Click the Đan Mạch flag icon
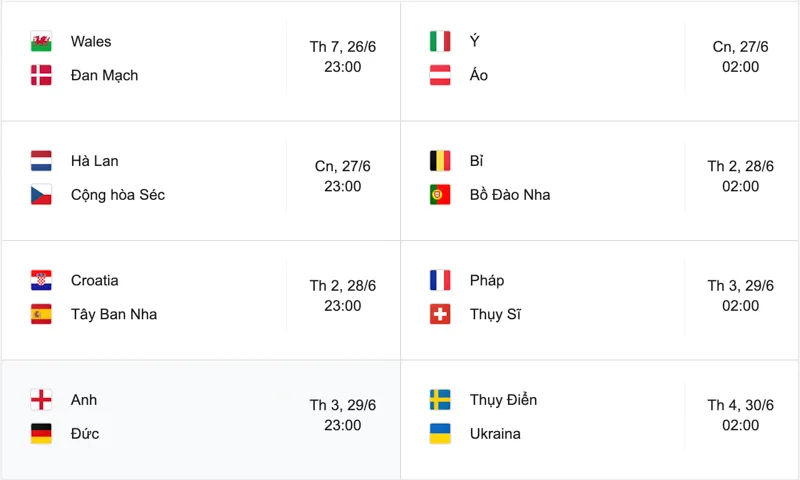Image resolution: width=800 pixels, height=480 pixels. (x=41, y=75)
